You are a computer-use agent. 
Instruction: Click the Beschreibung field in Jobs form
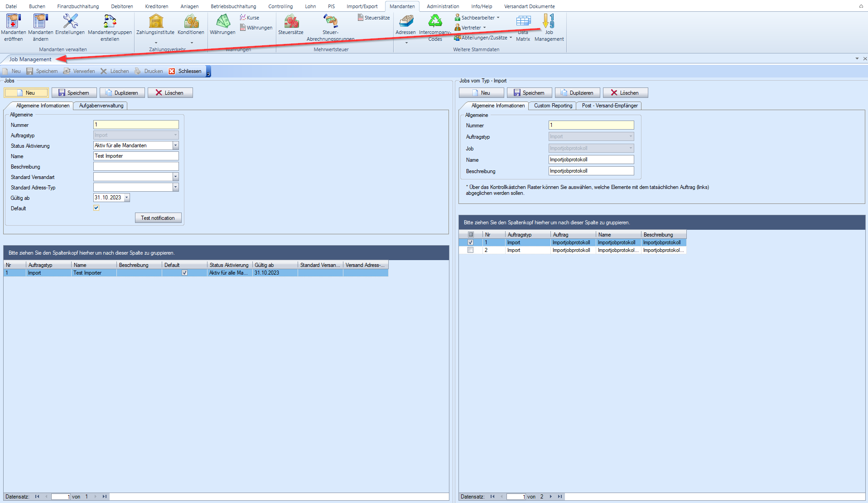point(136,166)
